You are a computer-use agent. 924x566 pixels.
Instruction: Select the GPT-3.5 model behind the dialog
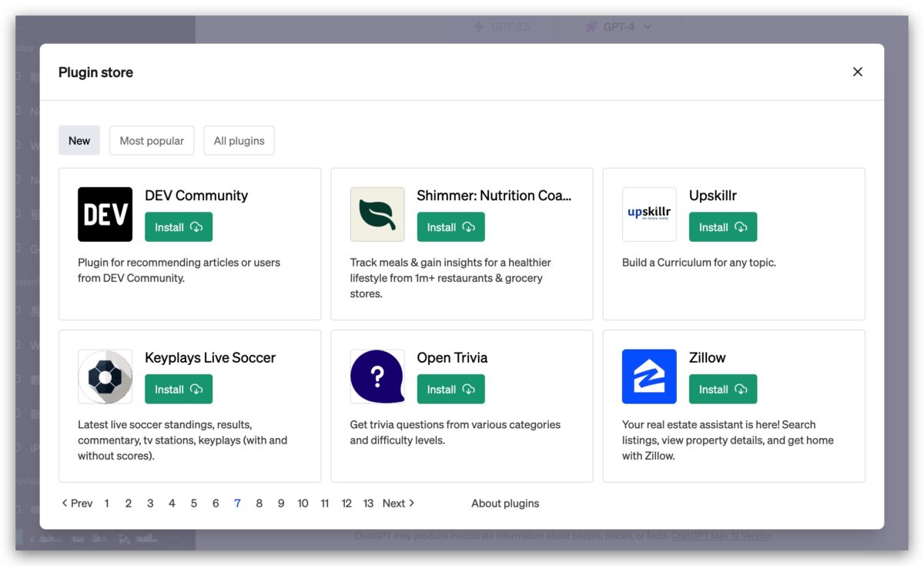(x=503, y=26)
